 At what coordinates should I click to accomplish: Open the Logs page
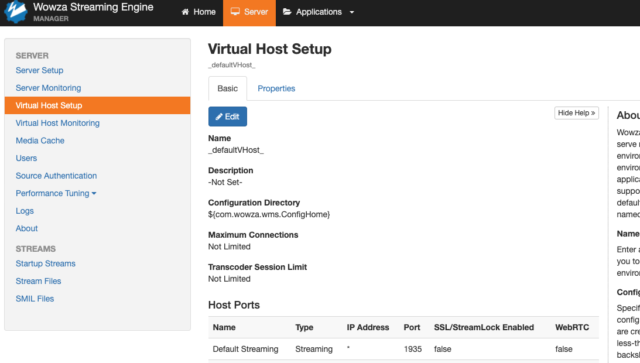[x=24, y=211]
